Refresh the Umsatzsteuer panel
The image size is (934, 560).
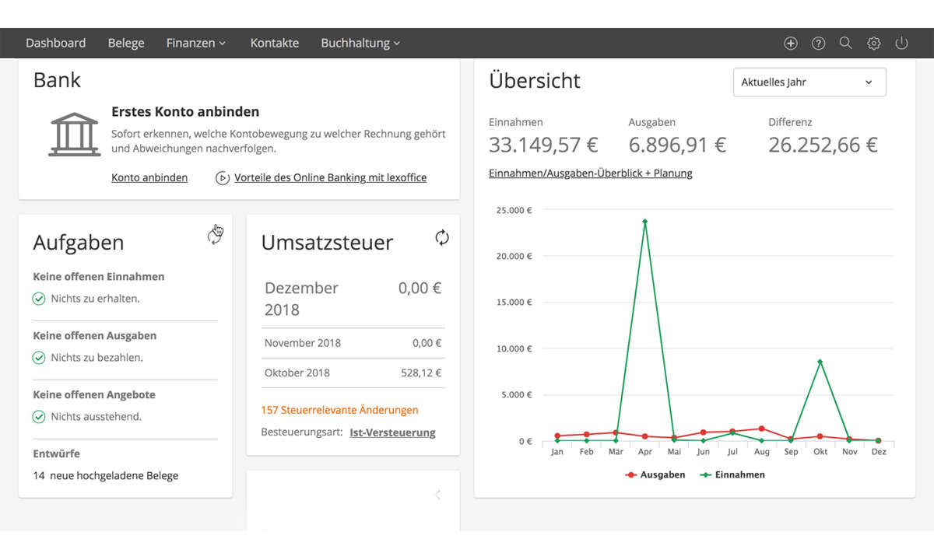(441, 238)
